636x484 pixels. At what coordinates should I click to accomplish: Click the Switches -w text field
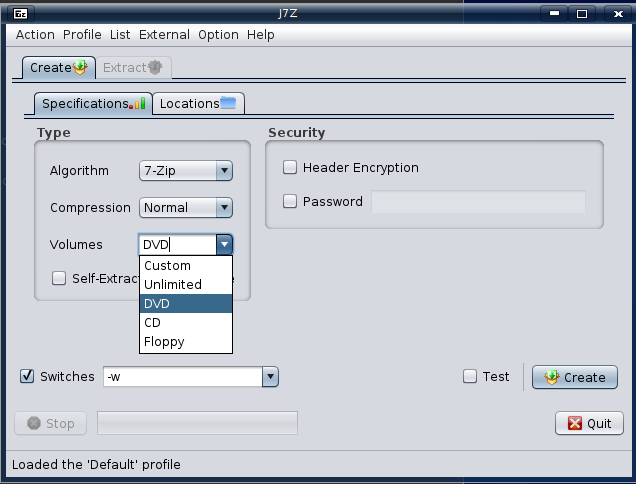click(x=183, y=377)
